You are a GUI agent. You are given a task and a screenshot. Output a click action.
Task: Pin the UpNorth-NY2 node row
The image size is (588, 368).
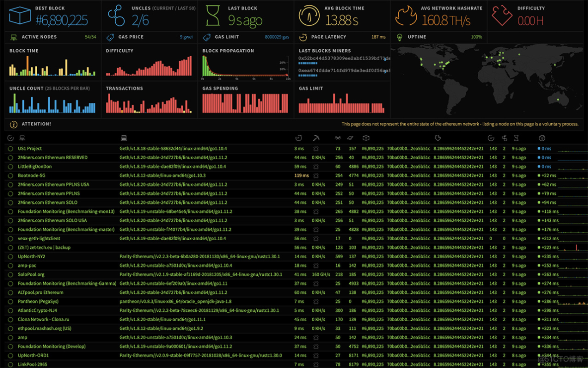(x=10, y=257)
